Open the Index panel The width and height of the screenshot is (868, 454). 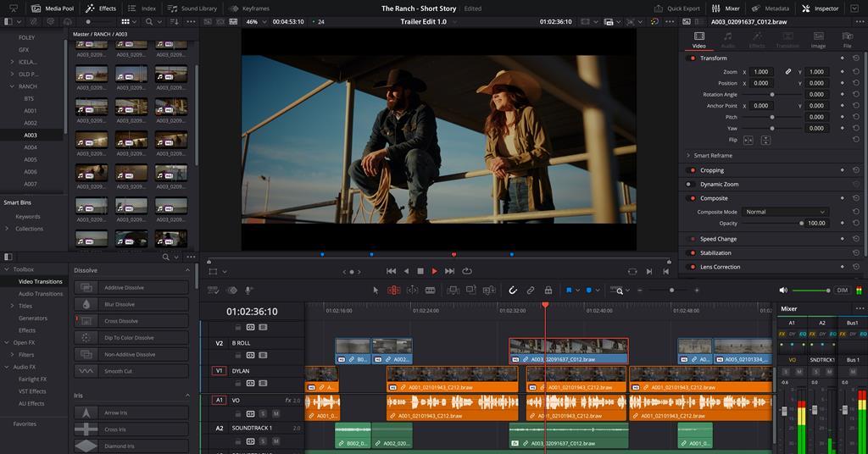(x=142, y=8)
